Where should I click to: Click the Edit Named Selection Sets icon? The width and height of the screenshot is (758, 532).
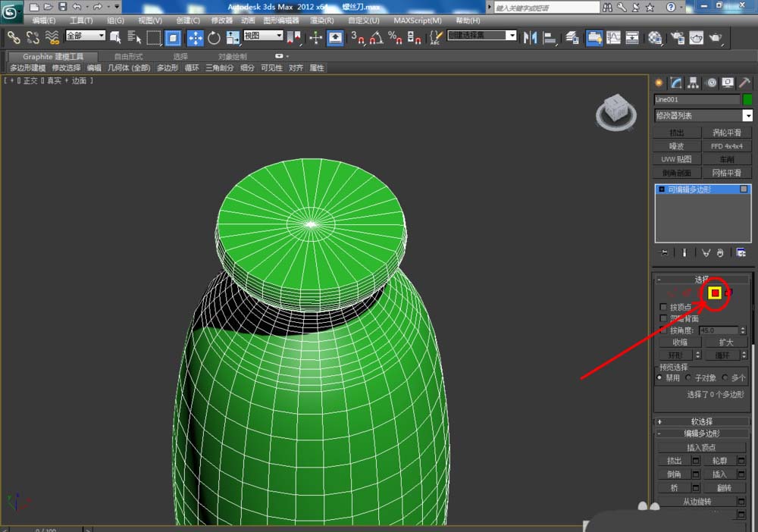pyautogui.click(x=436, y=37)
